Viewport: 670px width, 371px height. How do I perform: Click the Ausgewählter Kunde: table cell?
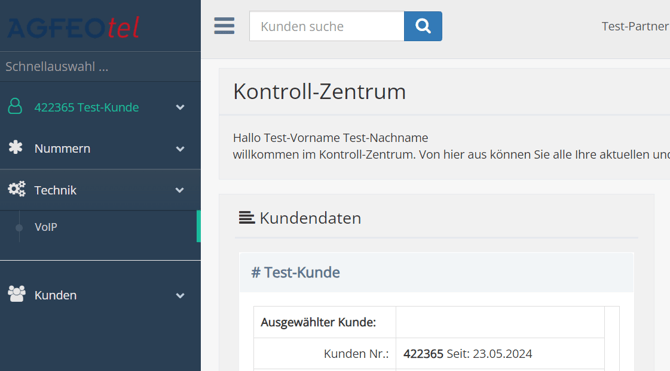[x=325, y=322]
